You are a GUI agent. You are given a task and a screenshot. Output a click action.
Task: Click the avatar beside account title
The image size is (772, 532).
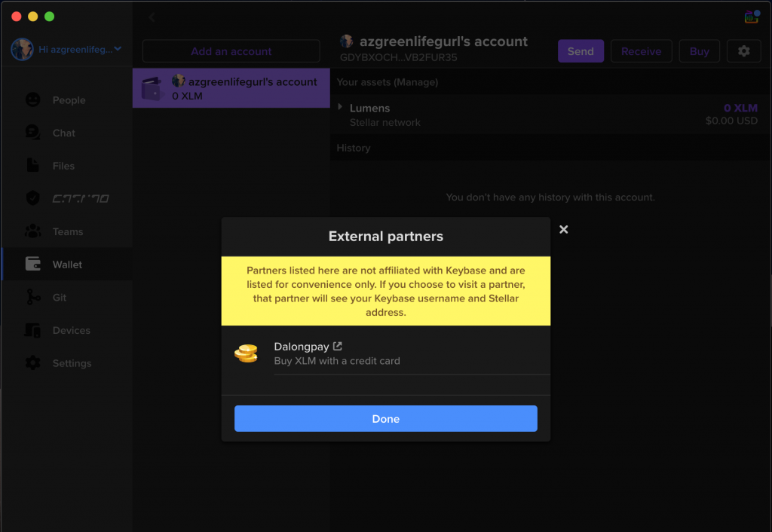(x=347, y=41)
